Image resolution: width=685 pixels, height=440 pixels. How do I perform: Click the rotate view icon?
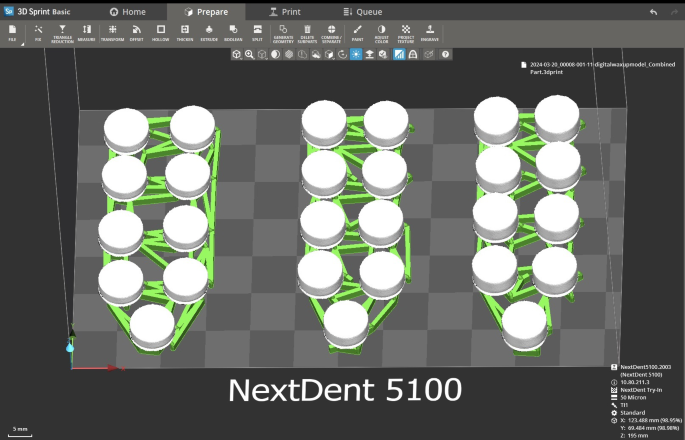click(343, 55)
